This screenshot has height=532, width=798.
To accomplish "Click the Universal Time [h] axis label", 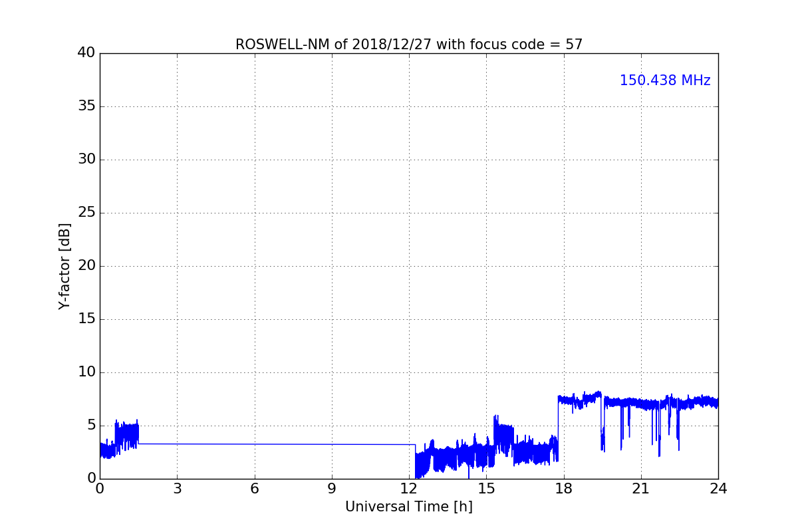I will point(409,507).
